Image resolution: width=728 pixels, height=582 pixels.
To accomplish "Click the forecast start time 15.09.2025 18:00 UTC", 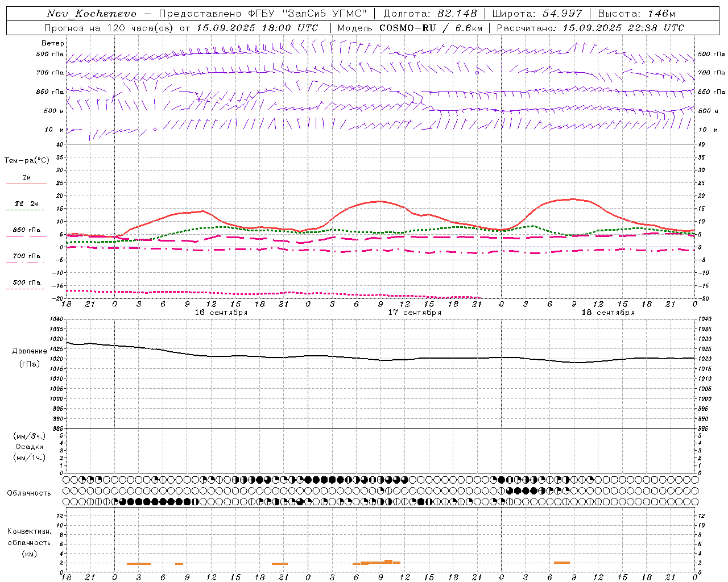I will pos(257,28).
